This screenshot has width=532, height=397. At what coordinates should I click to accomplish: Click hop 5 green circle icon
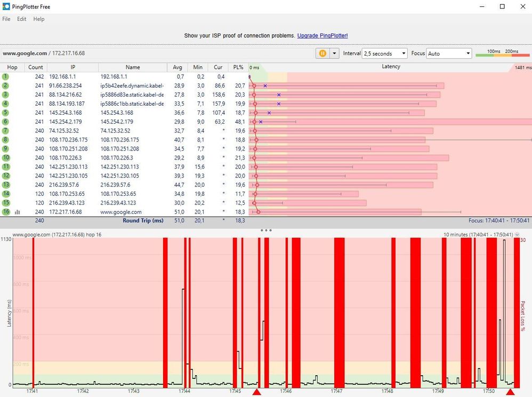tap(5, 113)
